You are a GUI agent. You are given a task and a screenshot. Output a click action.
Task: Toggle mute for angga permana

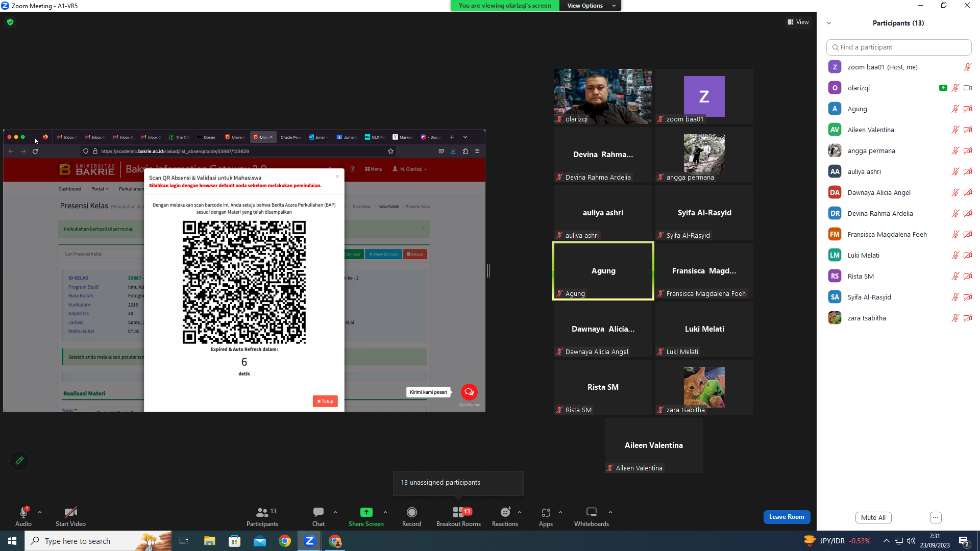(955, 151)
